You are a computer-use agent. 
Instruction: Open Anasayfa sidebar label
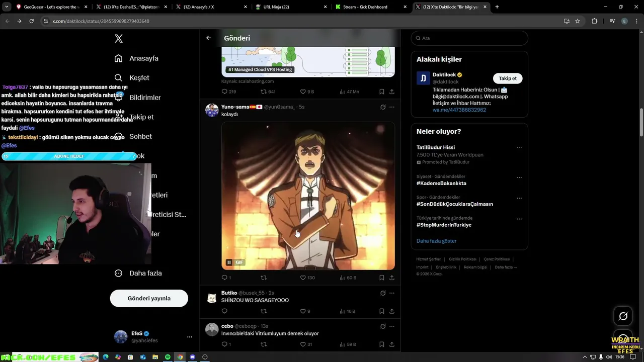click(x=144, y=58)
